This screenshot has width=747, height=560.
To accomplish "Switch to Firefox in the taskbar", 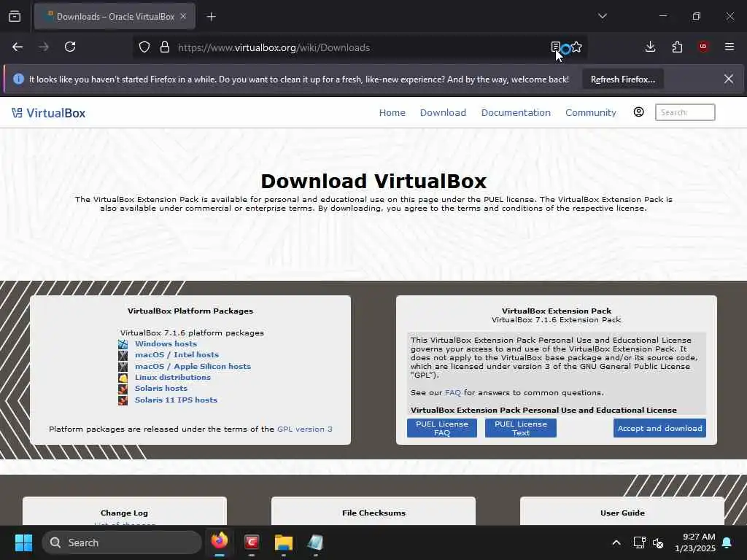I will click(220, 542).
